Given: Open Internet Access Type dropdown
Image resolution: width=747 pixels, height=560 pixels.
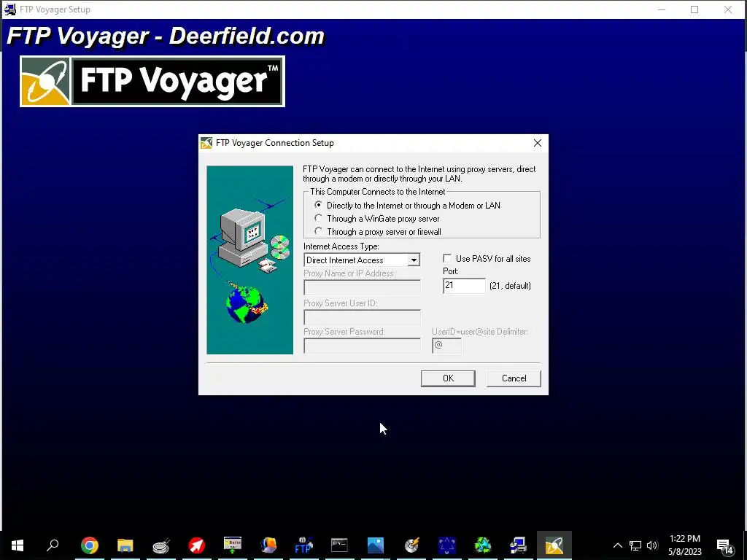Looking at the screenshot, I should [414, 260].
